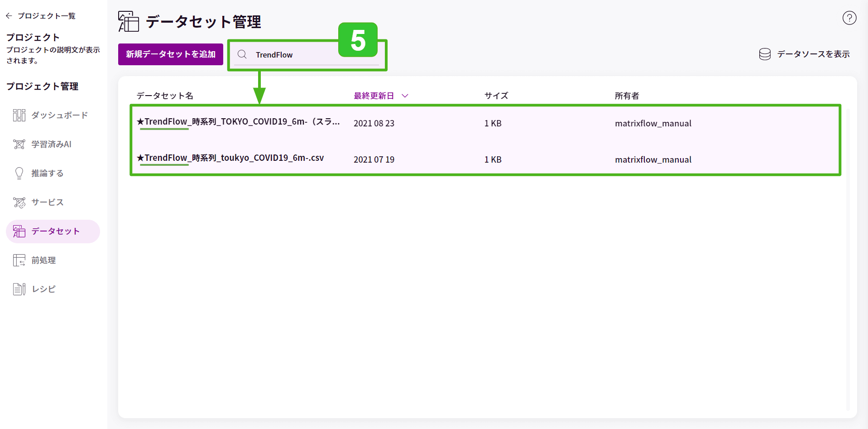The height and width of the screenshot is (429, 868).
Task: Open the help question mark icon
Action: 849,18
